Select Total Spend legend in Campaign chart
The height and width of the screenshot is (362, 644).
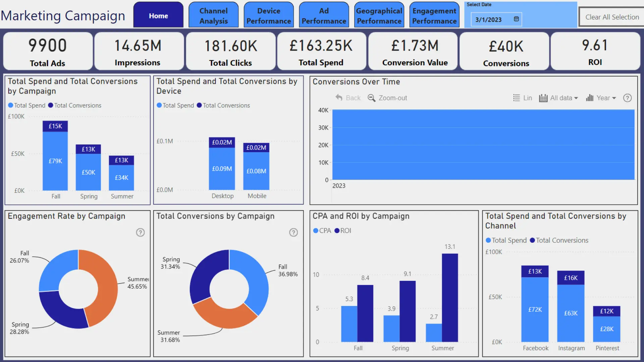(x=26, y=105)
